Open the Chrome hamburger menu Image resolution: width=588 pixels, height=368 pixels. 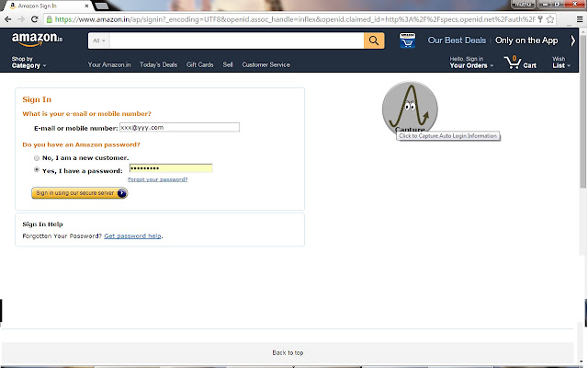tap(580, 19)
